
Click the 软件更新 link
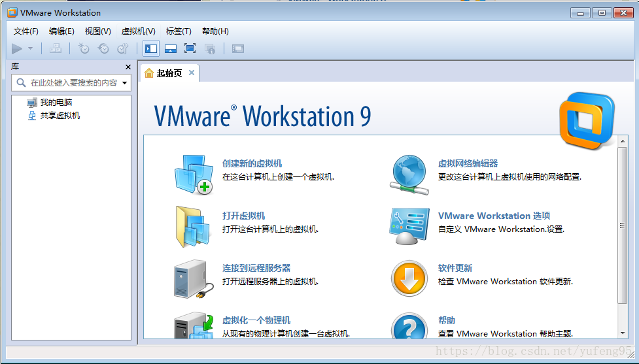[x=455, y=268]
